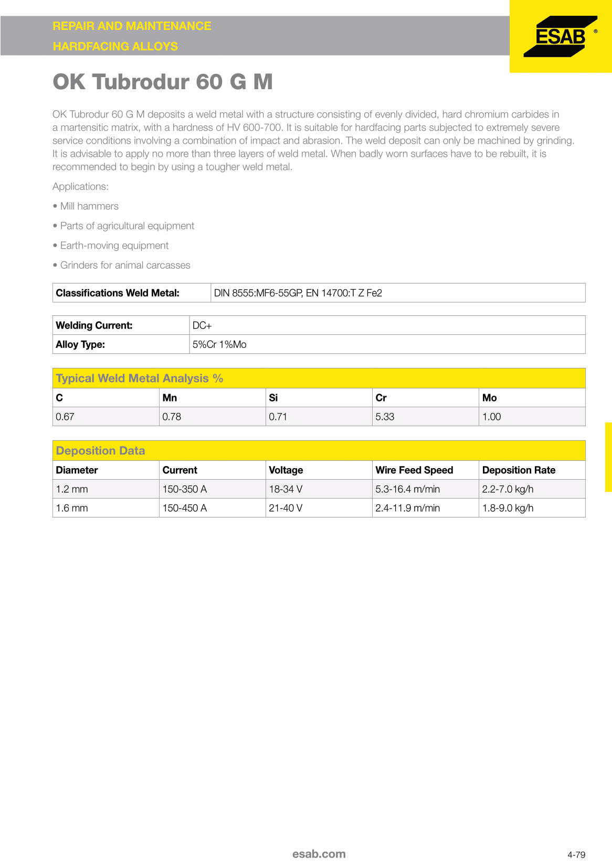Click the manganese value '0.78'
Viewport: 612px width, 868px height.
click(213, 417)
